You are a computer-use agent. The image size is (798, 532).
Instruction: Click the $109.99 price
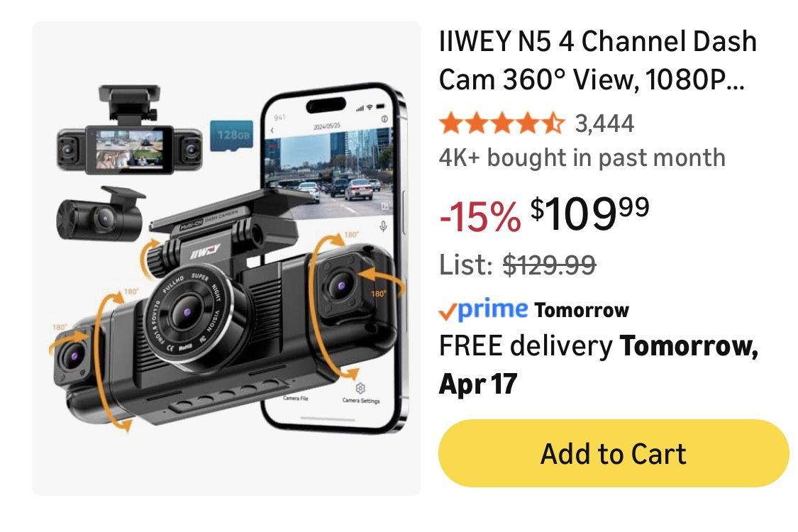click(589, 214)
